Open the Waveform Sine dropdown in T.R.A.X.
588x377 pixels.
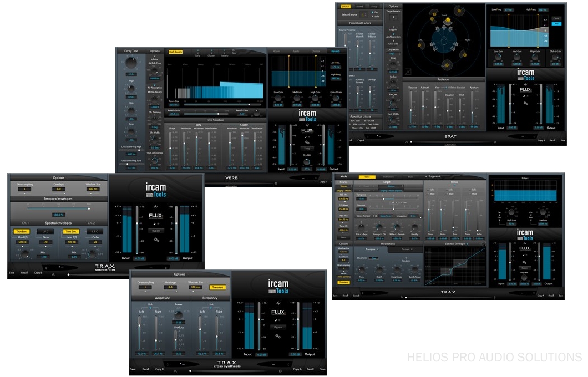click(x=374, y=257)
